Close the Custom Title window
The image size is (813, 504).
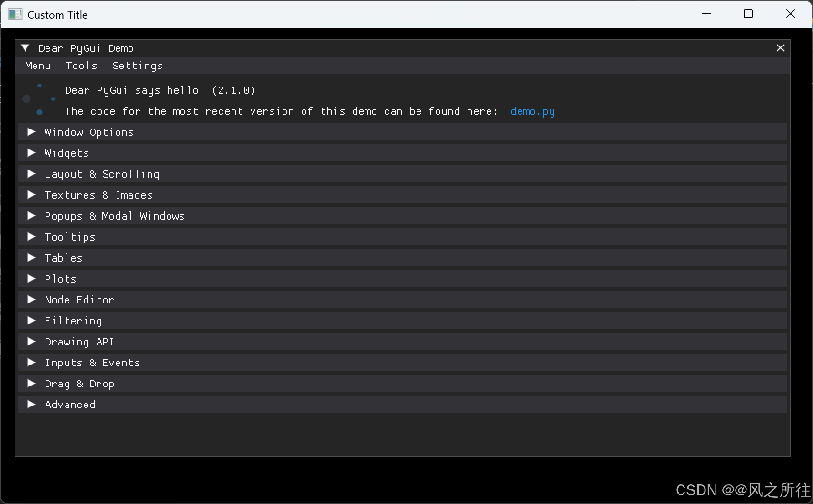tap(791, 14)
